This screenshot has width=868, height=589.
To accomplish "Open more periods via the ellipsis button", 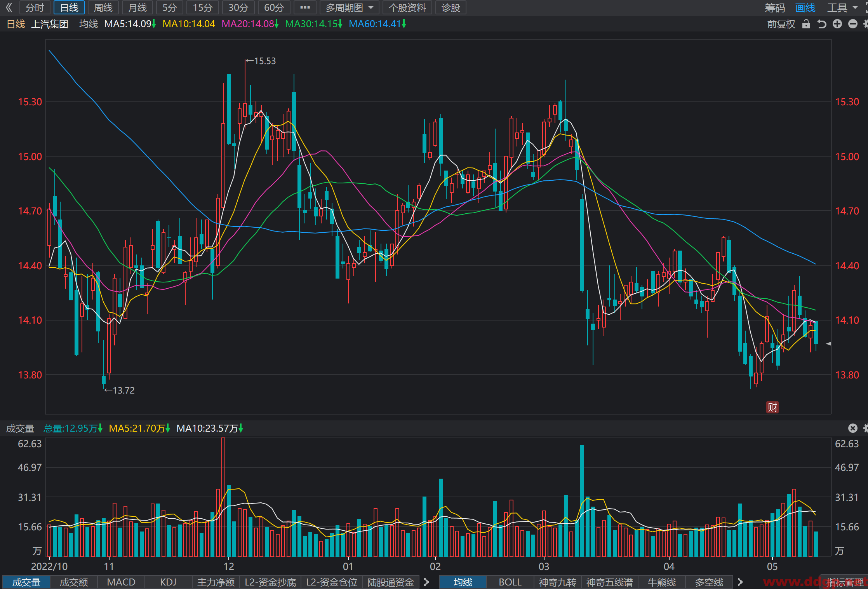I will pos(305,7).
